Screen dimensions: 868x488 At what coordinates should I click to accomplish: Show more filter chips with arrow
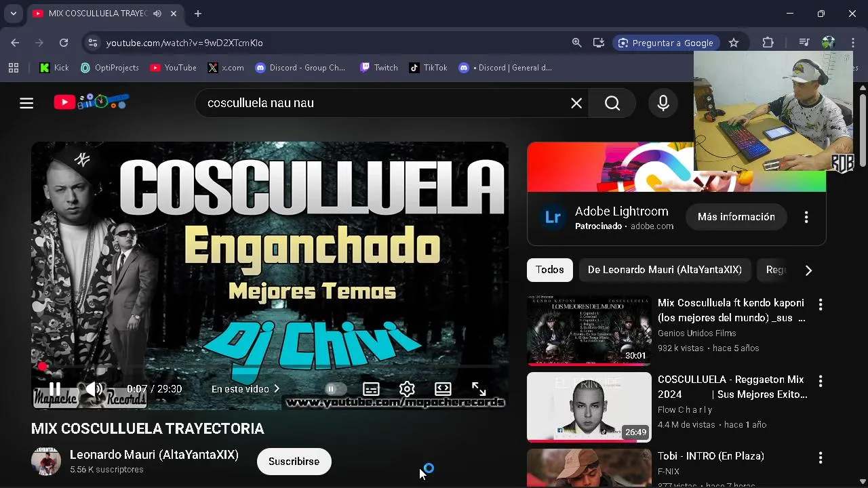click(808, 270)
